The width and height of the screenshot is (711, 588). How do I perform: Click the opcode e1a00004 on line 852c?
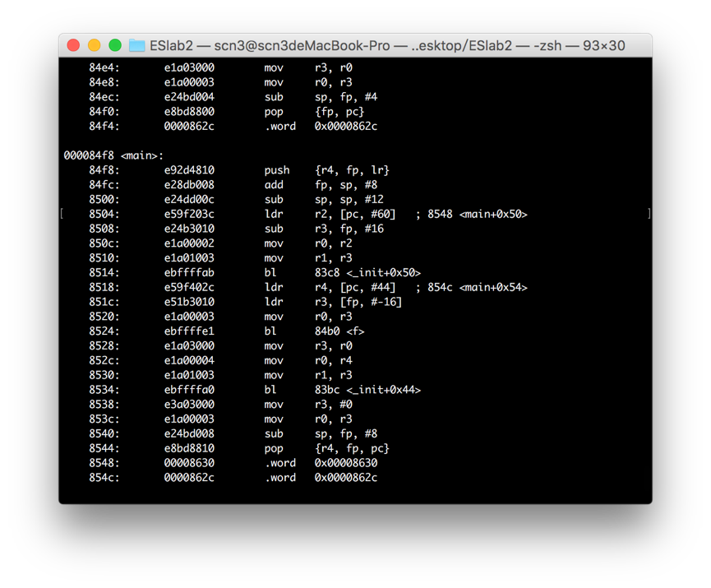(189, 360)
